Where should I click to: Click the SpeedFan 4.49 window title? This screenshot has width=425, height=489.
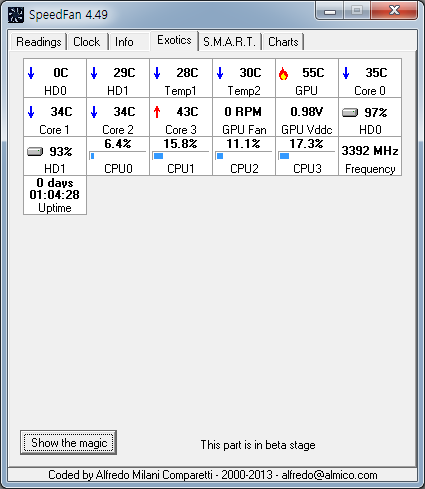[68, 15]
